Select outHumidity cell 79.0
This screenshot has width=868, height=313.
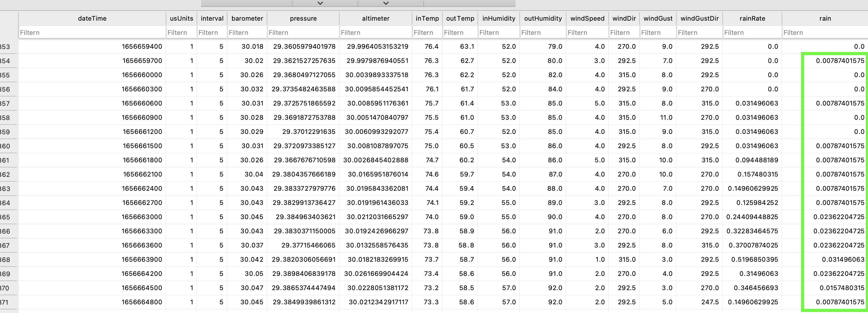pyautogui.click(x=543, y=46)
